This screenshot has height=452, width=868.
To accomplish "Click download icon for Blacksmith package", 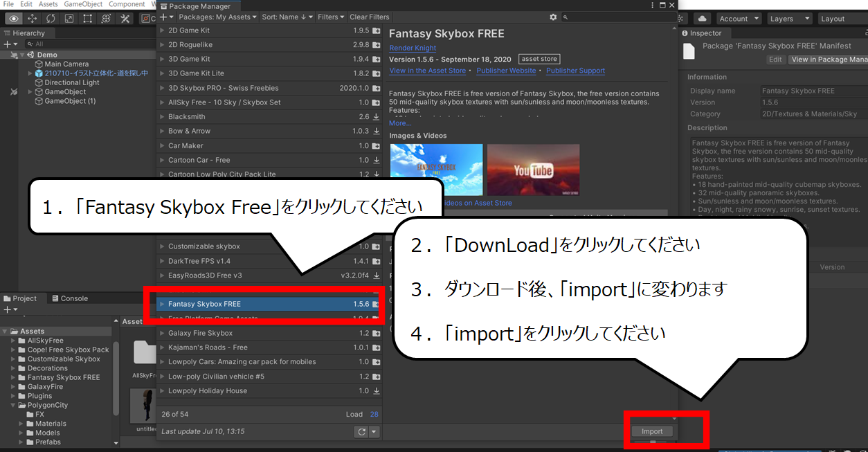I will pos(376,117).
